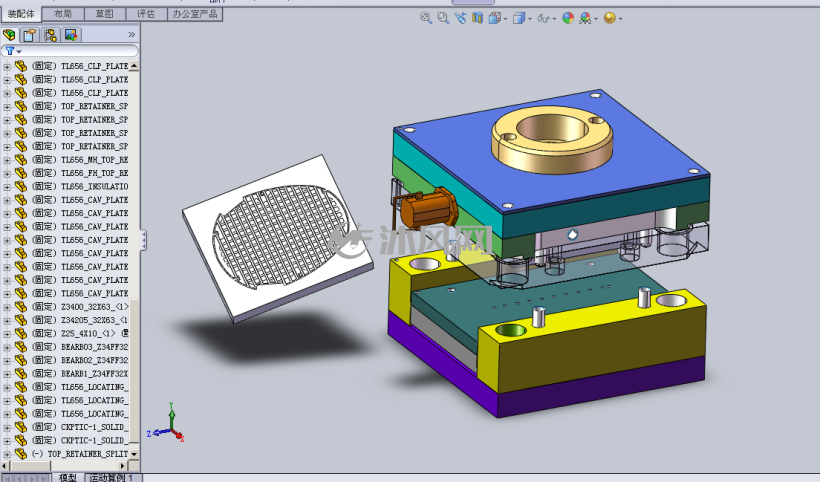The height and width of the screenshot is (482, 820).
Task: Open the PropertyManager panel tab
Action: coord(30,35)
